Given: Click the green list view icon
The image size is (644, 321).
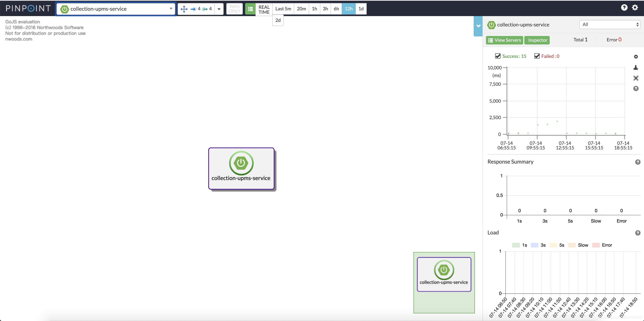Looking at the screenshot, I should 250,9.
